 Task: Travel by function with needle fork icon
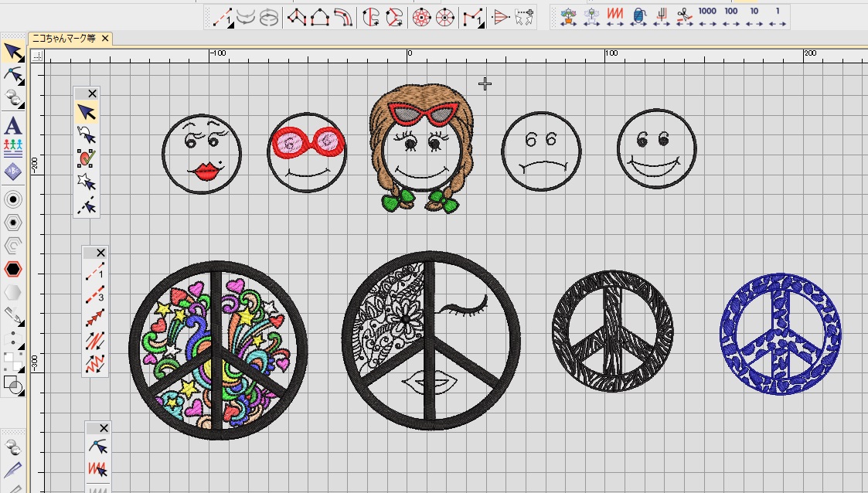(x=662, y=17)
